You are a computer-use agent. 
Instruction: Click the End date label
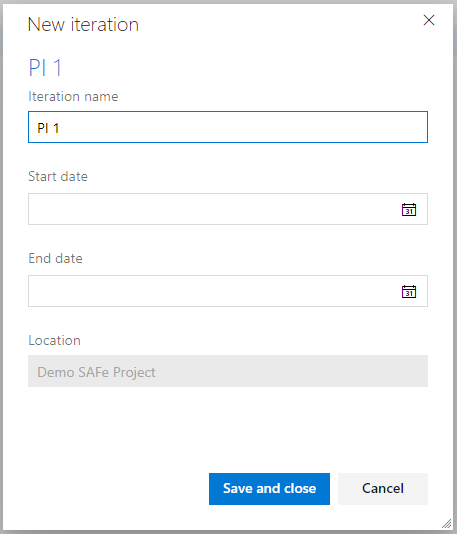click(55, 259)
